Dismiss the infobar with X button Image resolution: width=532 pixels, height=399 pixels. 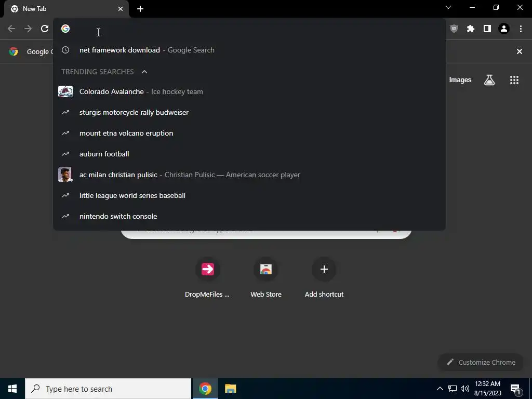coord(519,51)
